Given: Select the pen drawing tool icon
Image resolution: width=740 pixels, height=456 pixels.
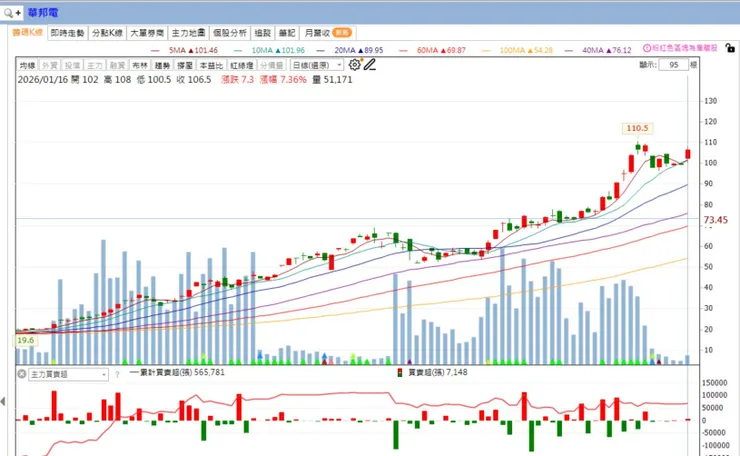Looking at the screenshot, I should 370,65.
